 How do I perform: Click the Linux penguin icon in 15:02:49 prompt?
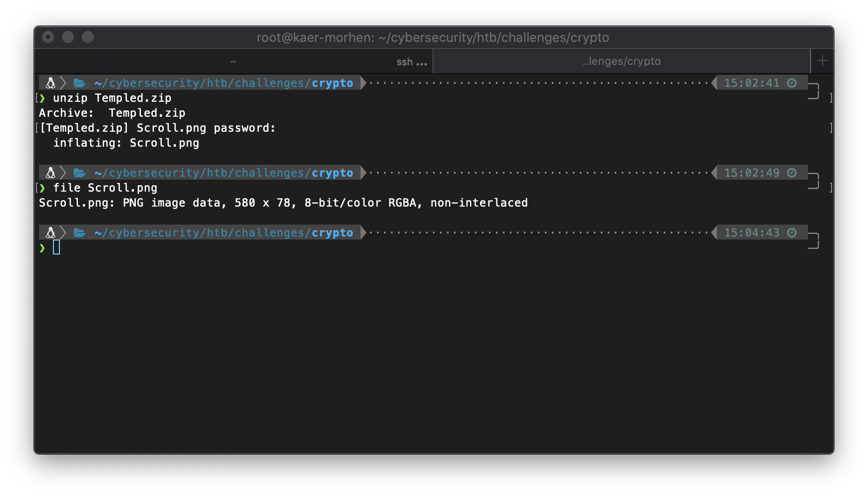50,173
